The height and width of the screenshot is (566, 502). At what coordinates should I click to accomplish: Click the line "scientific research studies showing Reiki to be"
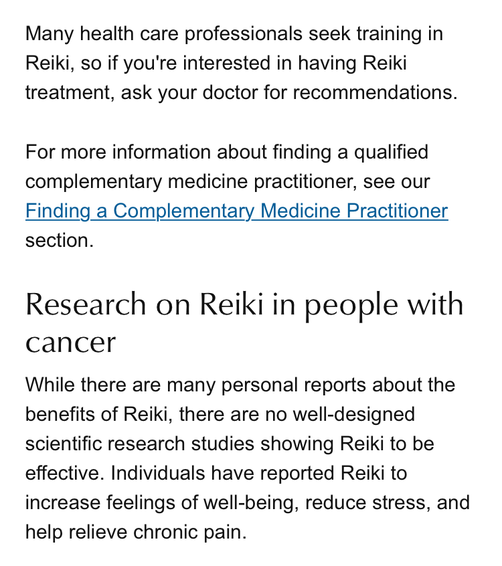tap(230, 444)
